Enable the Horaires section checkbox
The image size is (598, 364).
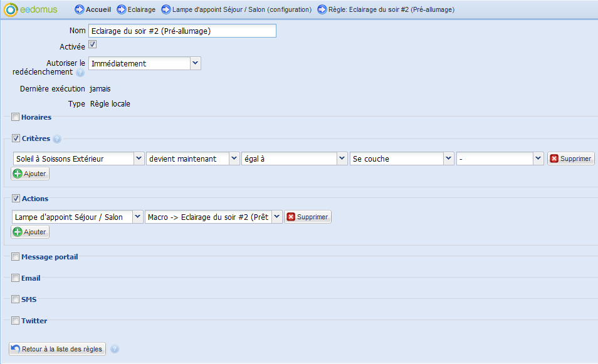(x=16, y=117)
